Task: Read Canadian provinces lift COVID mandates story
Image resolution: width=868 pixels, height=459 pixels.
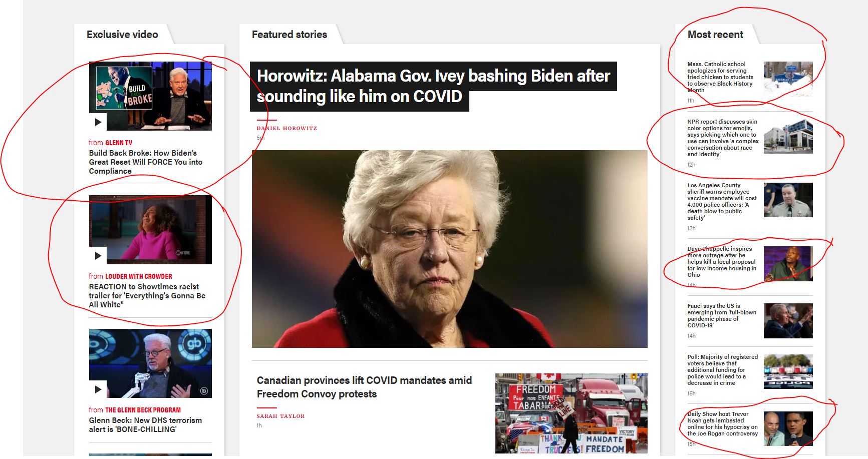Action: (x=364, y=387)
